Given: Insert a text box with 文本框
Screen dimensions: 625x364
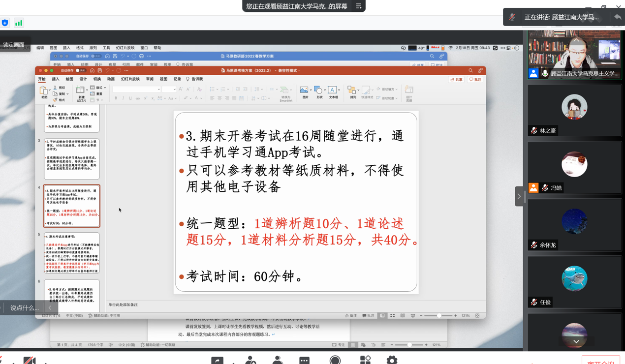Looking at the screenshot, I should click(x=333, y=91).
